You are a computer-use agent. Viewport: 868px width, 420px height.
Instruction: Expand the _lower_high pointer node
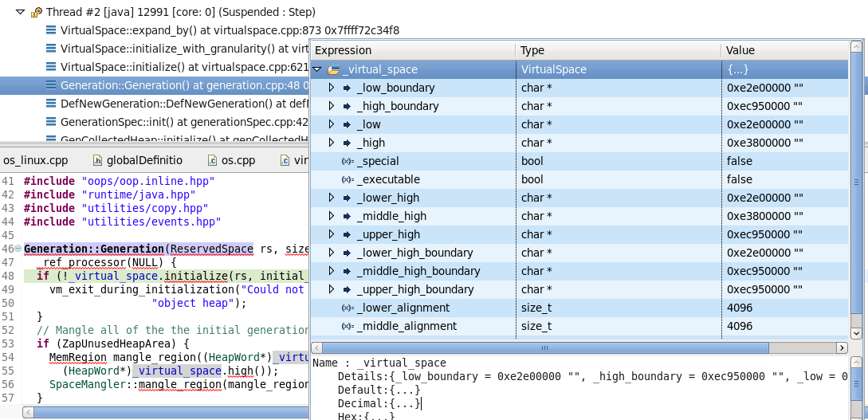[x=332, y=198]
